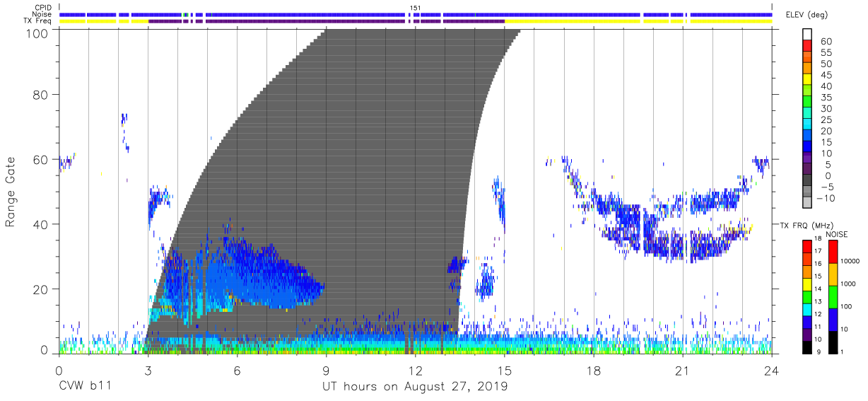Click the 12 tick on UT hours axis
The height and width of the screenshot is (401, 868).
click(415, 371)
